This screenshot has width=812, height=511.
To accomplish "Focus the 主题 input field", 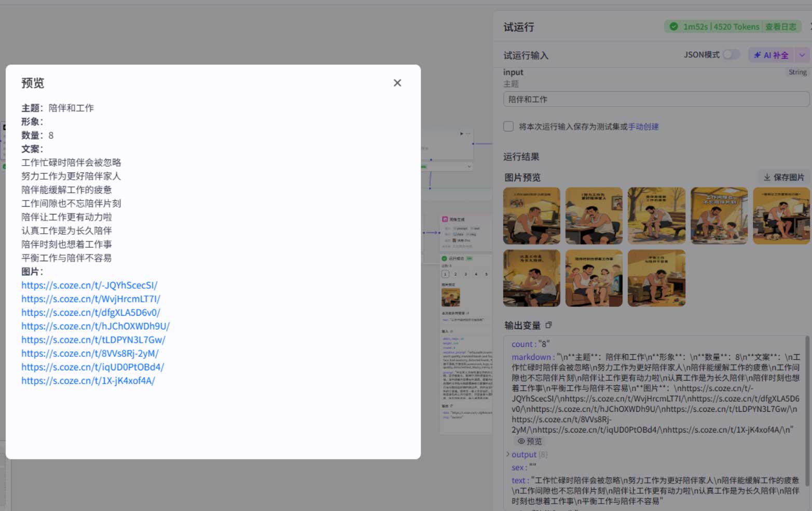I will tap(656, 99).
